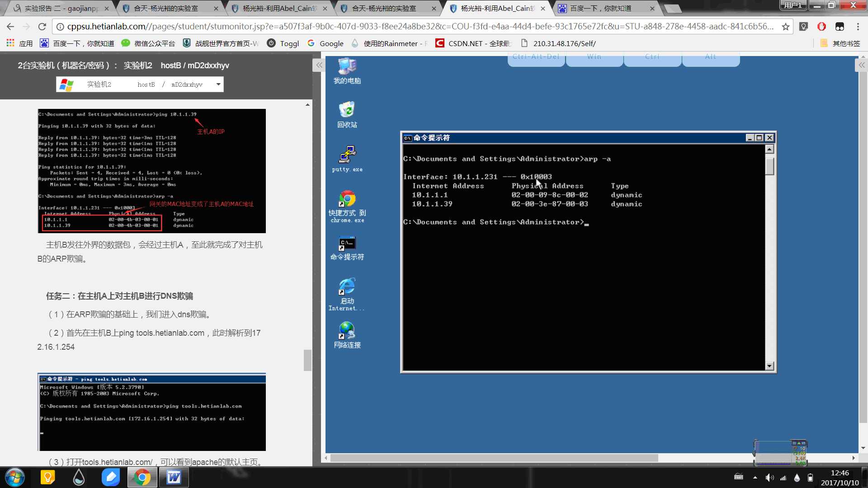Image resolution: width=868 pixels, height=488 pixels.
Task: Click the Opera-style red extension icon
Action: [x=821, y=27]
